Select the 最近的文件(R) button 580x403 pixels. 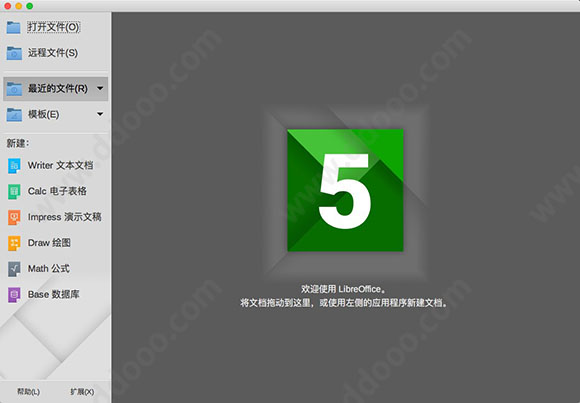[55, 89]
